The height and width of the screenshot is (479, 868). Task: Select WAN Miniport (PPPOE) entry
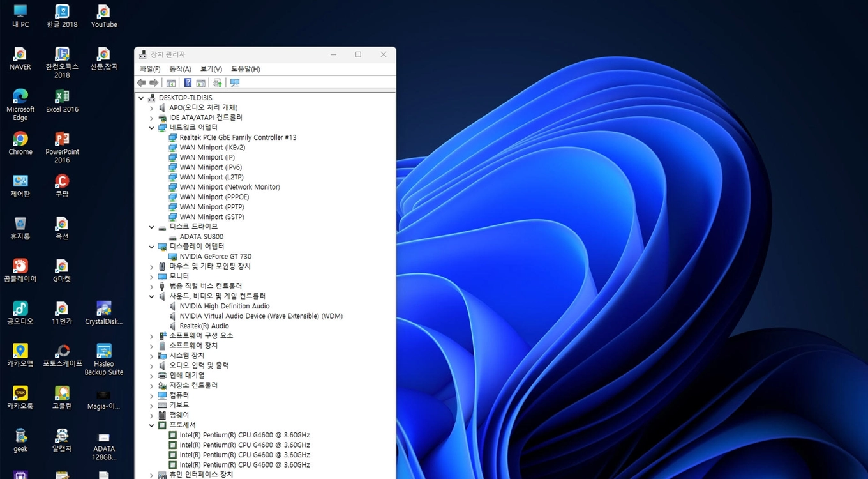[x=214, y=197]
